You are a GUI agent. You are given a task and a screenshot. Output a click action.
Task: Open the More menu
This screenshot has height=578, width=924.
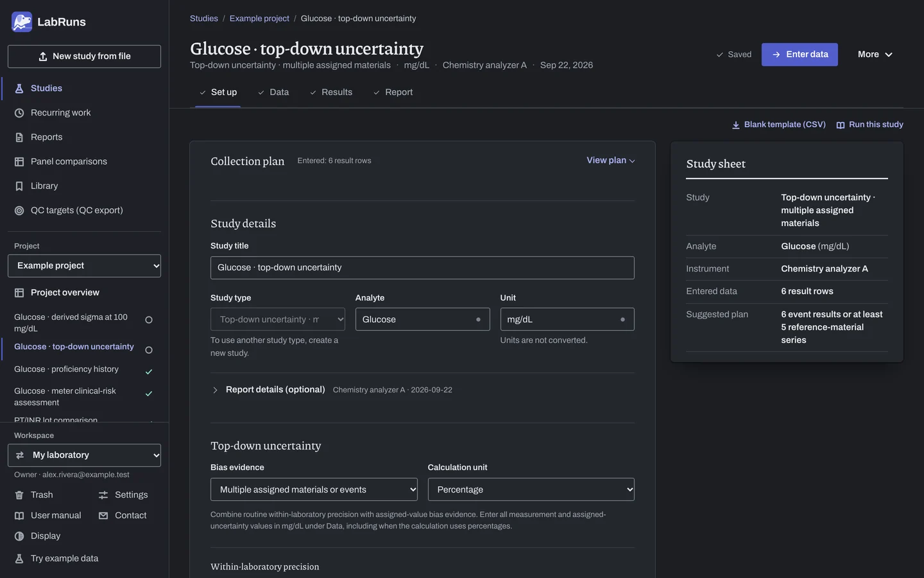click(x=875, y=55)
